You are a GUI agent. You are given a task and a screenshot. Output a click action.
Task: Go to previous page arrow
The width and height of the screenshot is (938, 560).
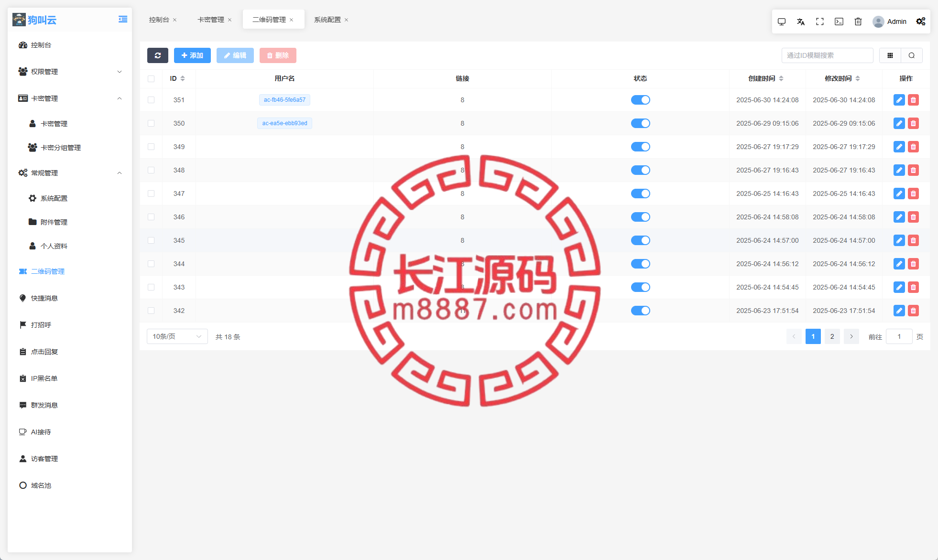(x=794, y=336)
